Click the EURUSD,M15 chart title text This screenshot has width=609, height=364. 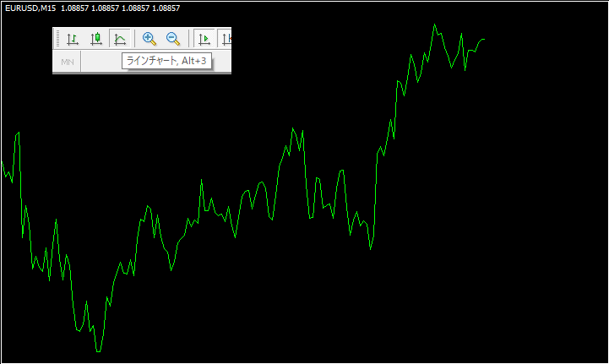30,8
